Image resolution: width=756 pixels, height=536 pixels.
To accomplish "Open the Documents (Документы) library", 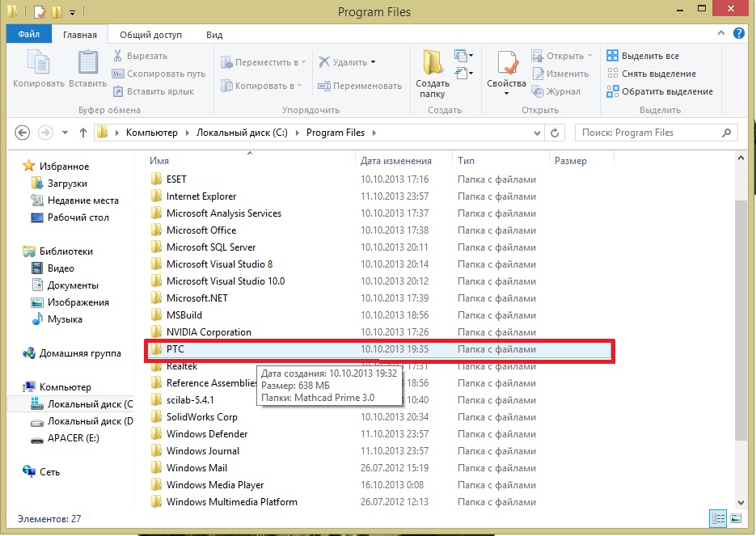I will (x=65, y=285).
